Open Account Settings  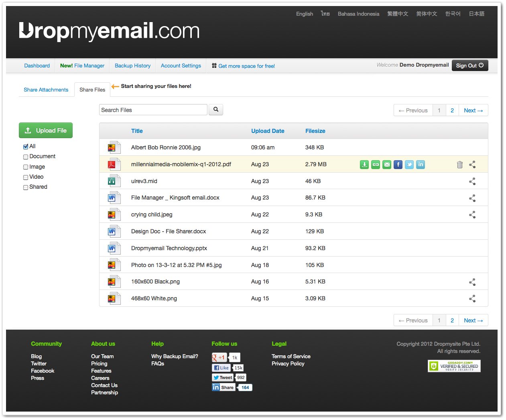[181, 66]
